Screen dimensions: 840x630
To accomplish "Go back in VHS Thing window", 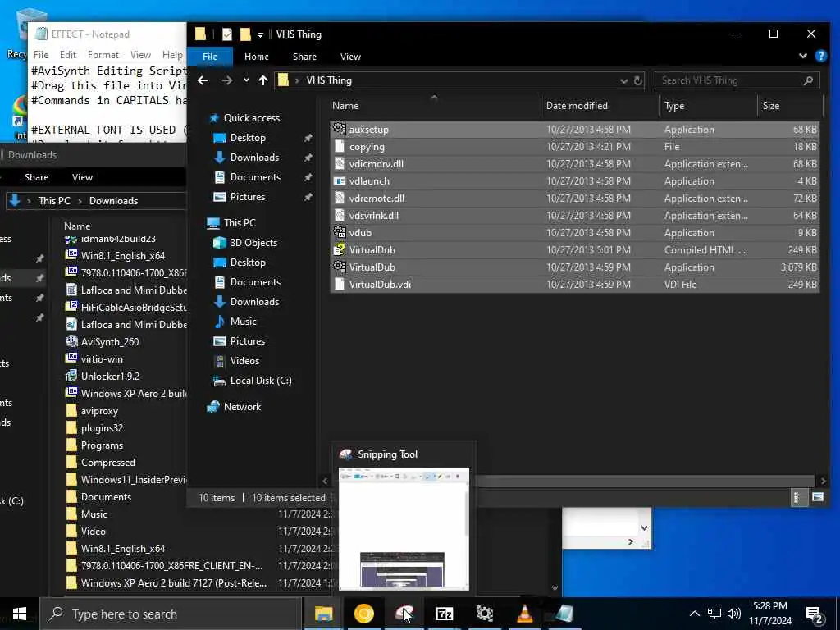I will point(203,80).
